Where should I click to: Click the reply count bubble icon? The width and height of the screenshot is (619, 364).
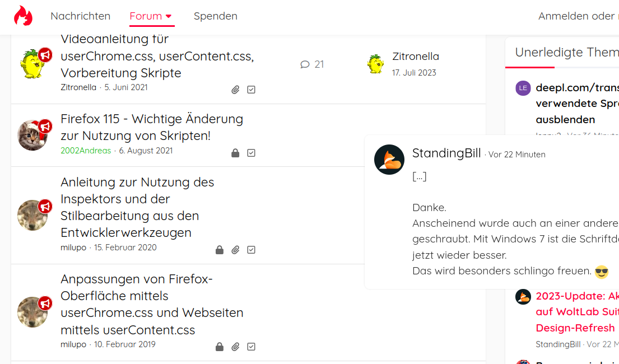point(305,64)
